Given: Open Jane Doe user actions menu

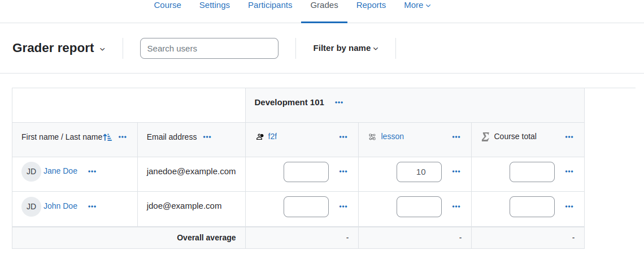Looking at the screenshot, I should 92,171.
